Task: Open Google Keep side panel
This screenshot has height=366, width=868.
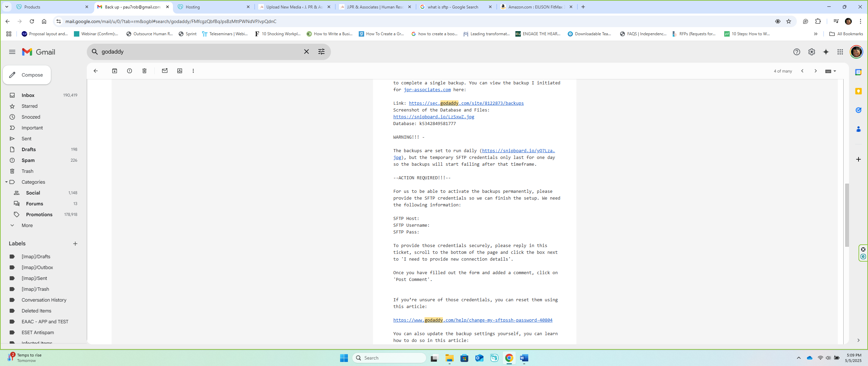Action: 859,91
